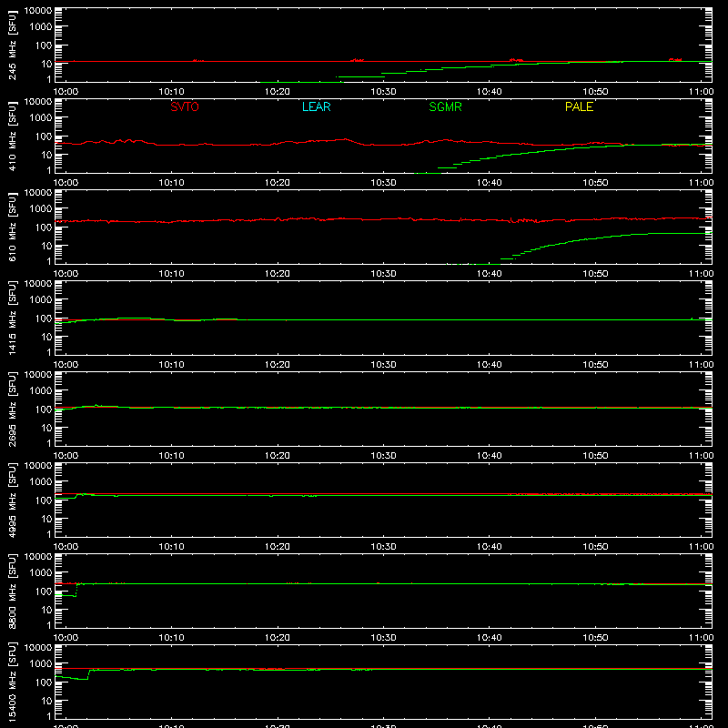Click 10:20 time label under 8800 MHz plot
Image resolution: width=728 pixels, height=728 pixels.
[278, 638]
